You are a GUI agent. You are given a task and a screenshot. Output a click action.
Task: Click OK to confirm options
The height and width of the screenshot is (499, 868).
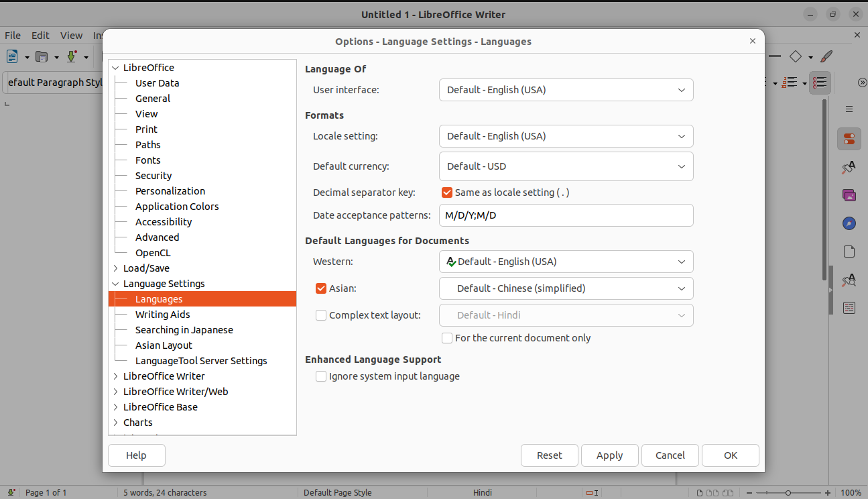click(731, 455)
